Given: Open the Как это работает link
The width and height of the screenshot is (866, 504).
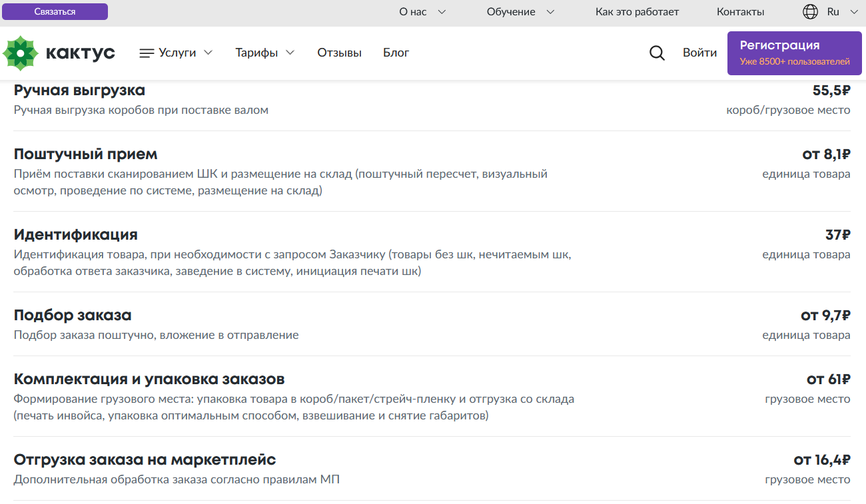Looking at the screenshot, I should 637,12.
